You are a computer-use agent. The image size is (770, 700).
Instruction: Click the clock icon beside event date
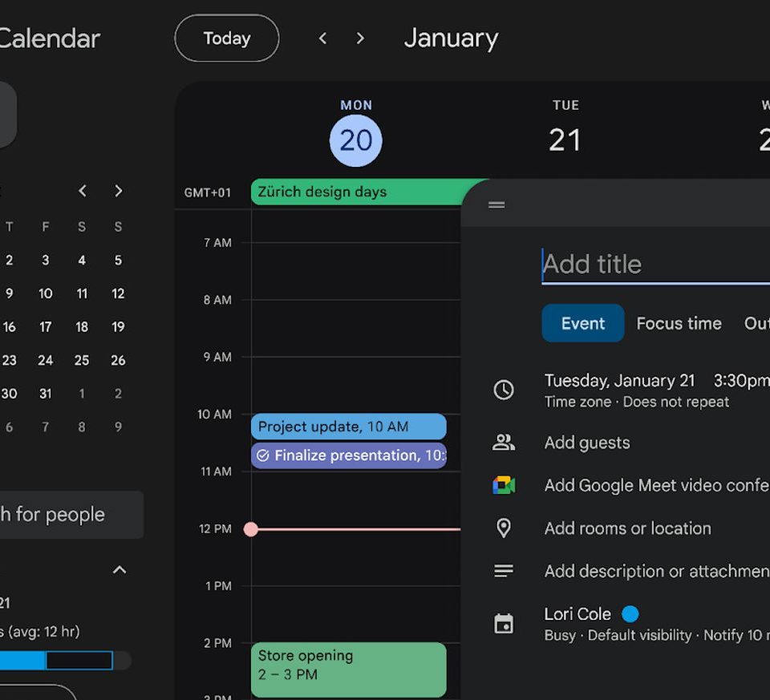[504, 390]
